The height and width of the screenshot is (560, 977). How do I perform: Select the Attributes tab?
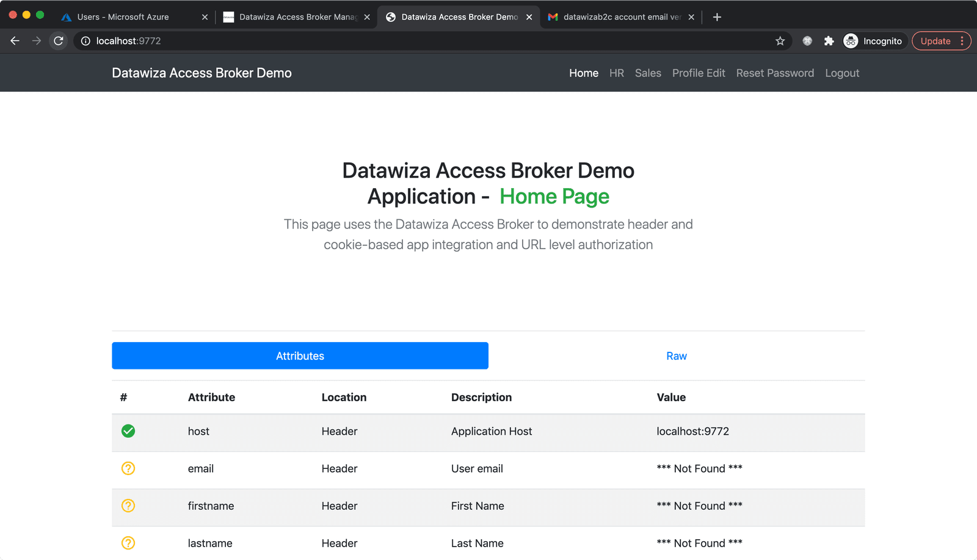[300, 355]
